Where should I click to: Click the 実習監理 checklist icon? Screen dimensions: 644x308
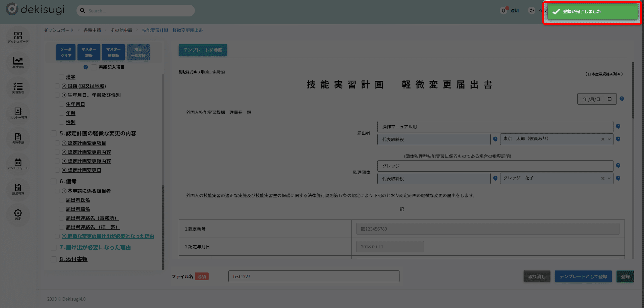18,87
